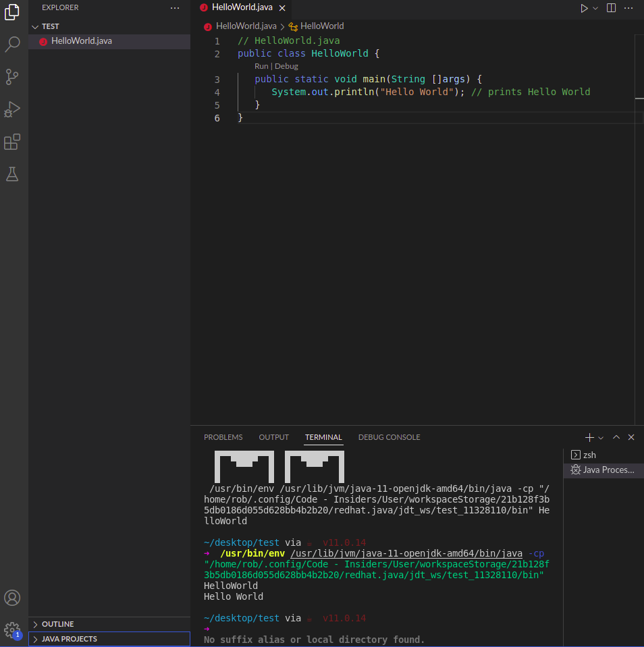
Task: Open the Manage settings gear
Action: 12,629
